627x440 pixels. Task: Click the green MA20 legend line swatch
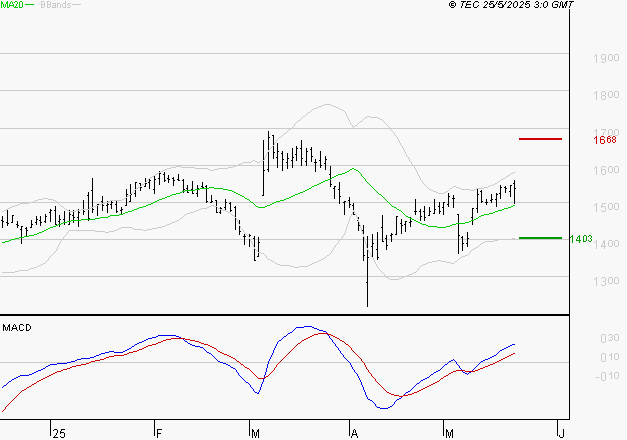[30, 6]
